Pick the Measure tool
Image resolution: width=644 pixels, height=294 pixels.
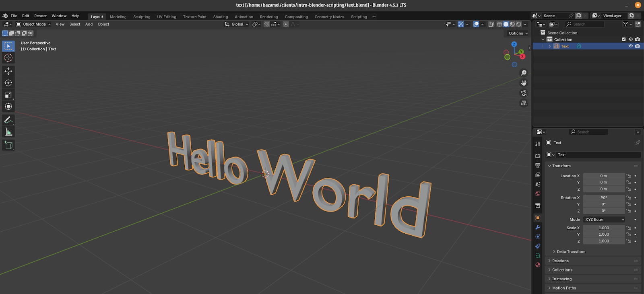pyautogui.click(x=8, y=132)
